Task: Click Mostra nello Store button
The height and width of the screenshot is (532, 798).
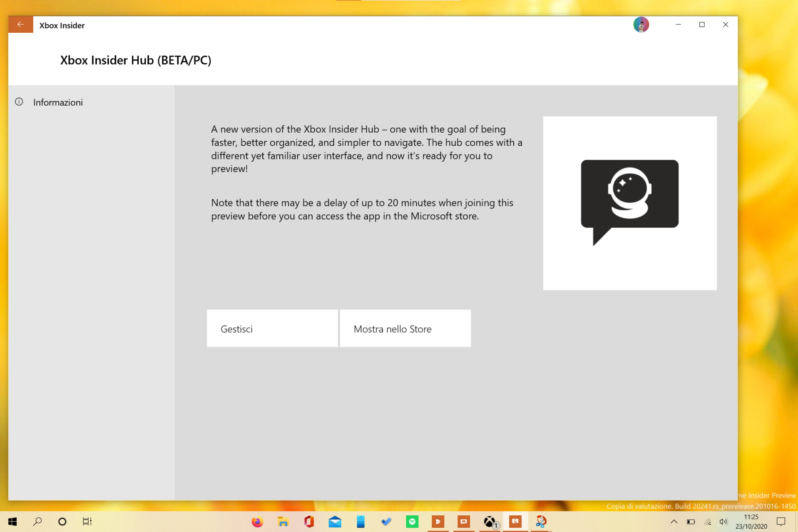Action: [405, 329]
